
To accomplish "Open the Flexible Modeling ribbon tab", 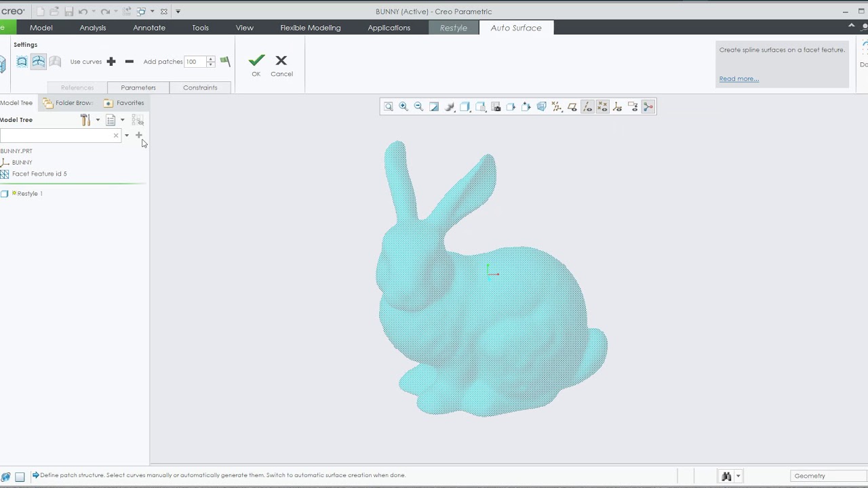I will click(x=311, y=28).
